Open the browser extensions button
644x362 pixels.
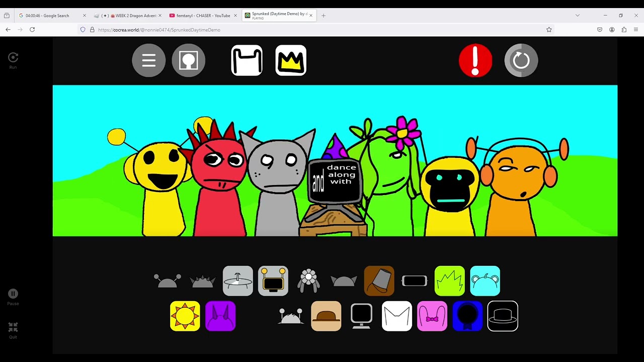click(x=624, y=30)
